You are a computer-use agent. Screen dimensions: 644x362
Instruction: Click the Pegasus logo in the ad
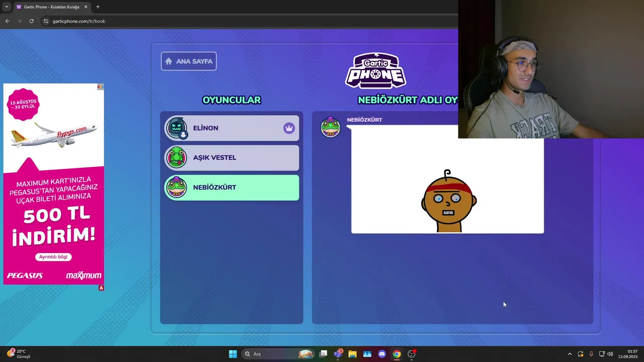(25, 276)
